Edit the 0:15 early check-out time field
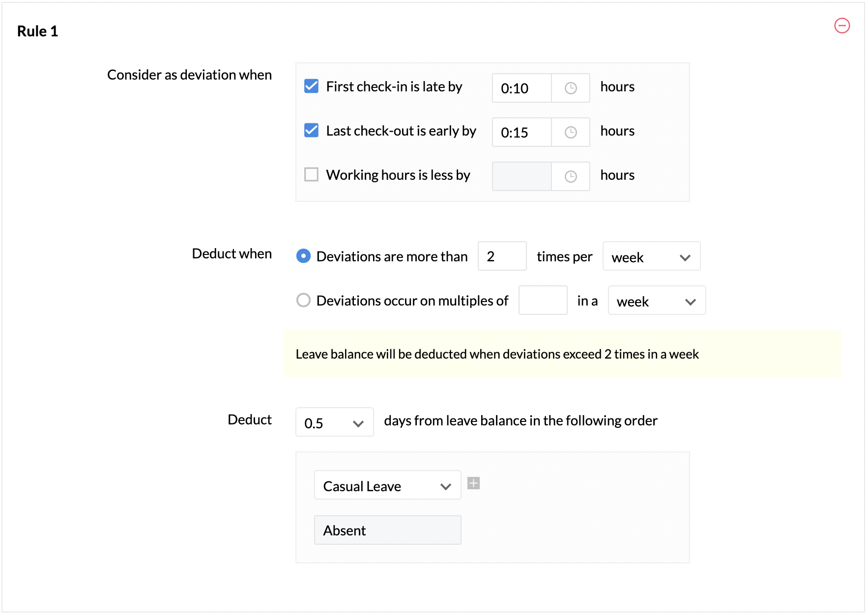This screenshot has width=868, height=614. click(521, 132)
